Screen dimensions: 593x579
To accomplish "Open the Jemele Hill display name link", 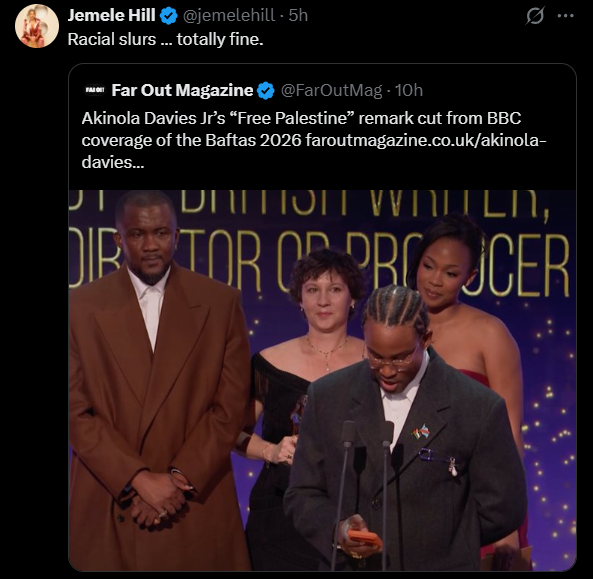I will click(x=111, y=16).
